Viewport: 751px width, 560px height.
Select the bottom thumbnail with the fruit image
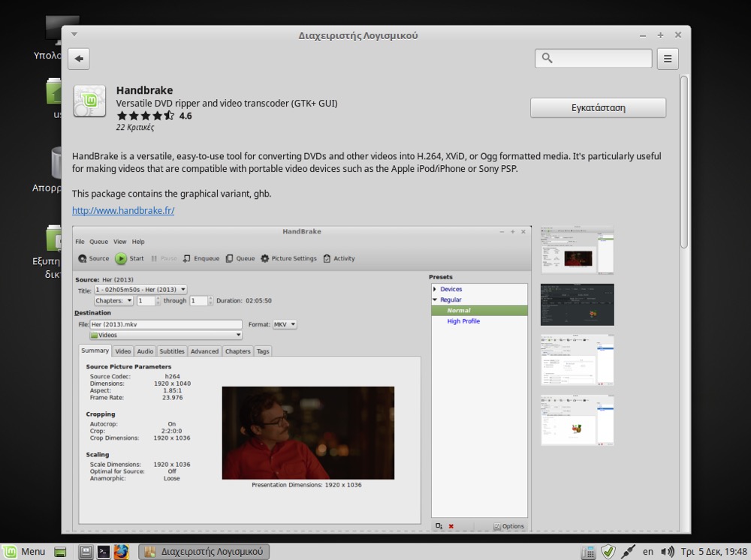(577, 420)
